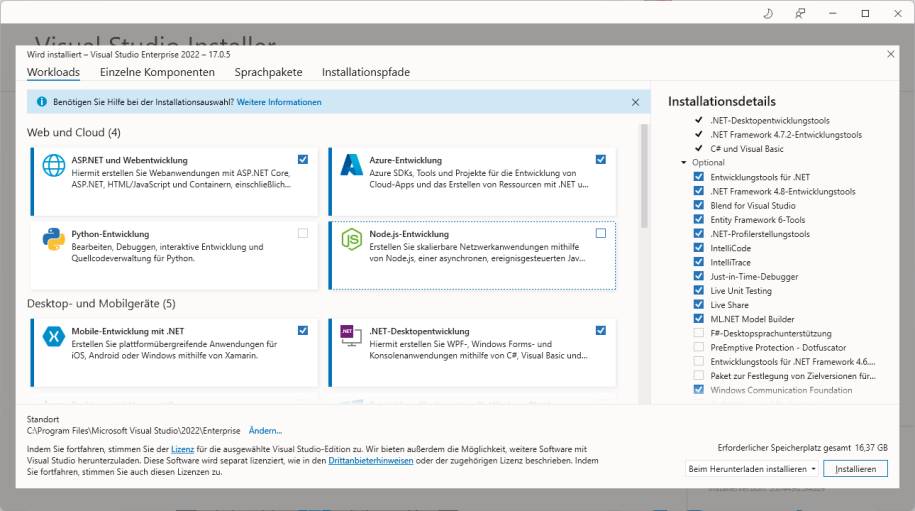Toggle the Live Share component checkbox
The image size is (915, 511).
click(x=699, y=304)
